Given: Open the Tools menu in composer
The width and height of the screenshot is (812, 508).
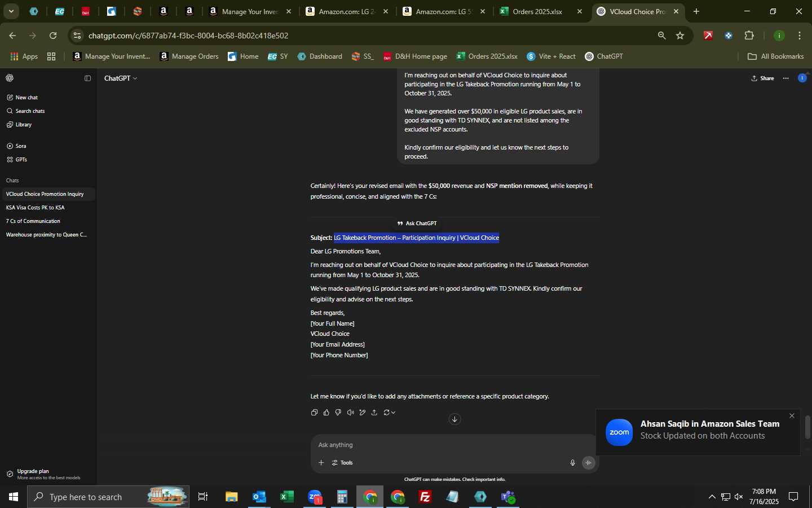Looking at the screenshot, I should tap(342, 463).
